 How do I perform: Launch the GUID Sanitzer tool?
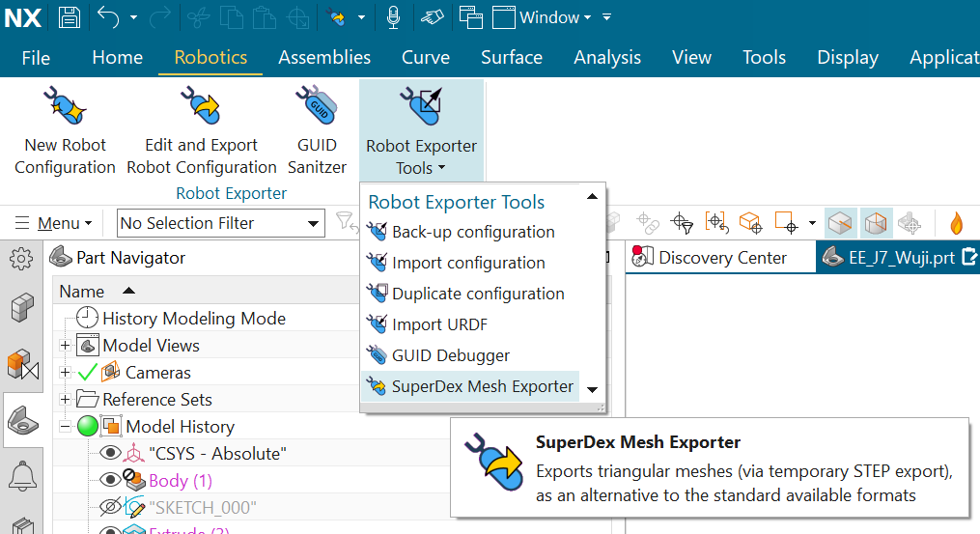click(317, 130)
